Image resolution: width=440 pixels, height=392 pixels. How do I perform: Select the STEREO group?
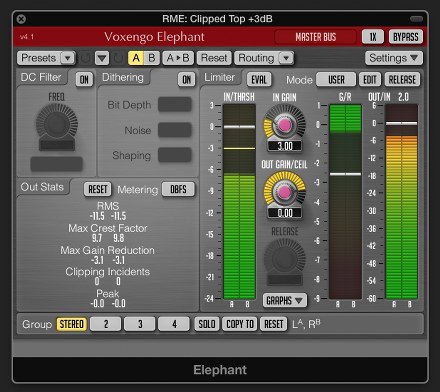[x=71, y=324]
